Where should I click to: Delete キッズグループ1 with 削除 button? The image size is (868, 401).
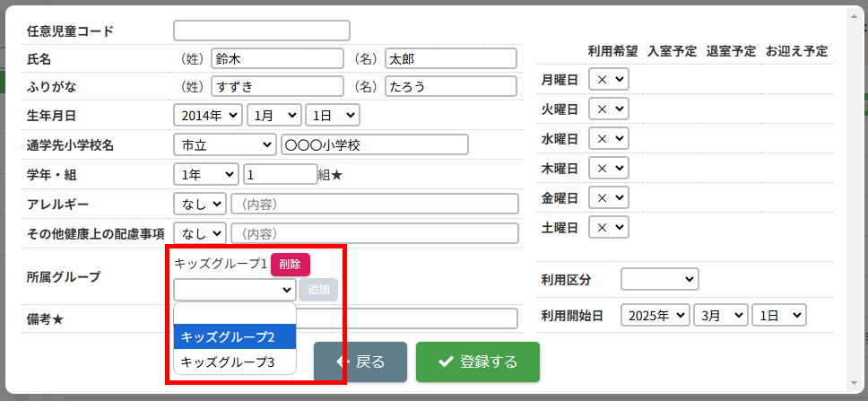tap(290, 264)
